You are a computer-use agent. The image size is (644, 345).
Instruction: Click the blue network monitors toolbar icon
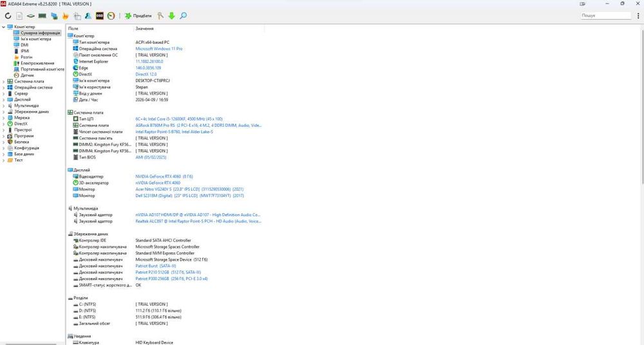click(x=54, y=15)
